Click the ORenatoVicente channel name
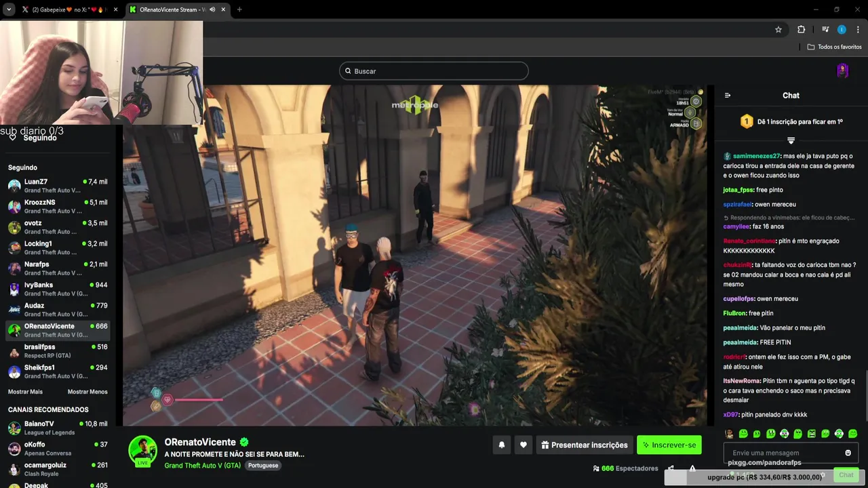The width and height of the screenshot is (868, 488). click(x=200, y=442)
